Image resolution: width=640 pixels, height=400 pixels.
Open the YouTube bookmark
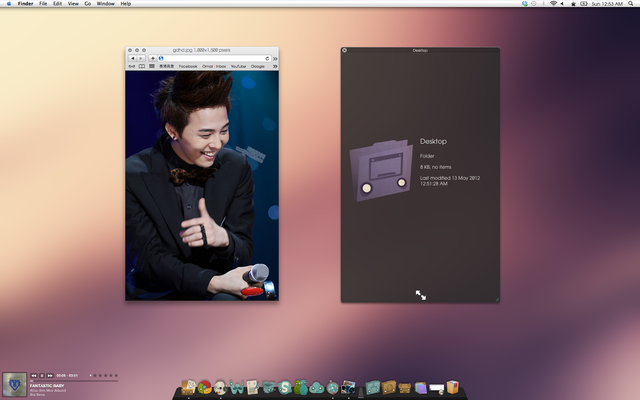(x=238, y=66)
